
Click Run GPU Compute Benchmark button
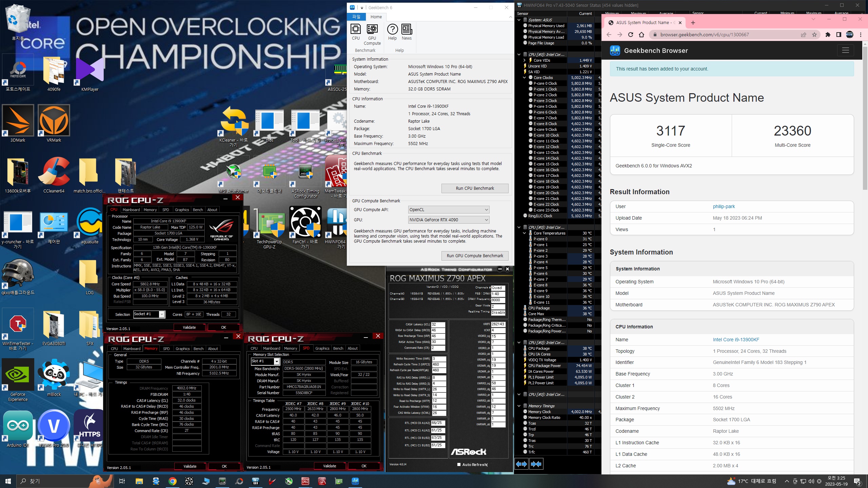point(475,256)
